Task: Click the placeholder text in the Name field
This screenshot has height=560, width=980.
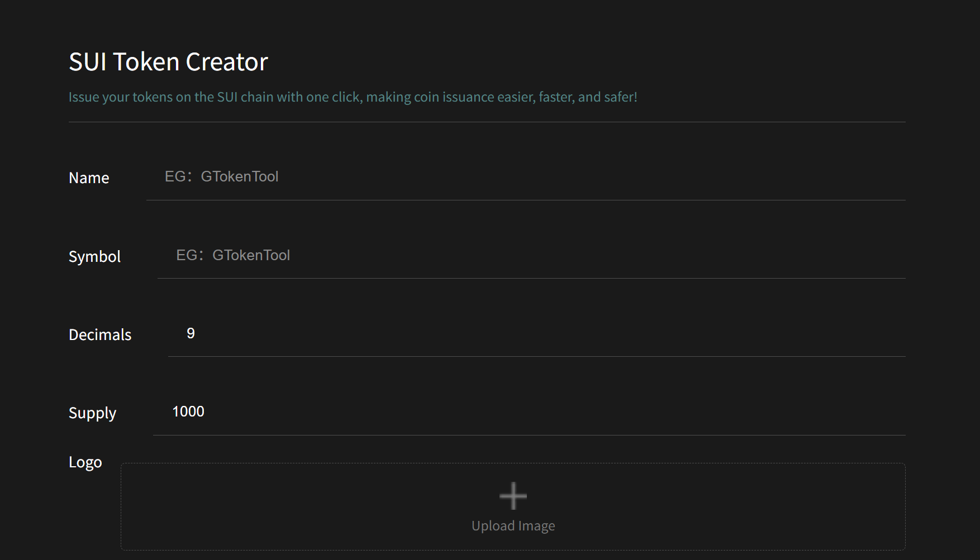Action: (221, 177)
